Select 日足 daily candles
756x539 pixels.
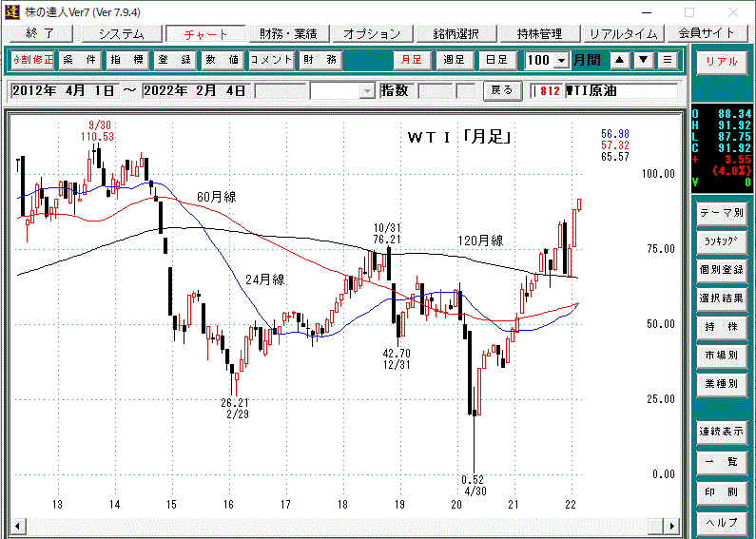pyautogui.click(x=495, y=60)
